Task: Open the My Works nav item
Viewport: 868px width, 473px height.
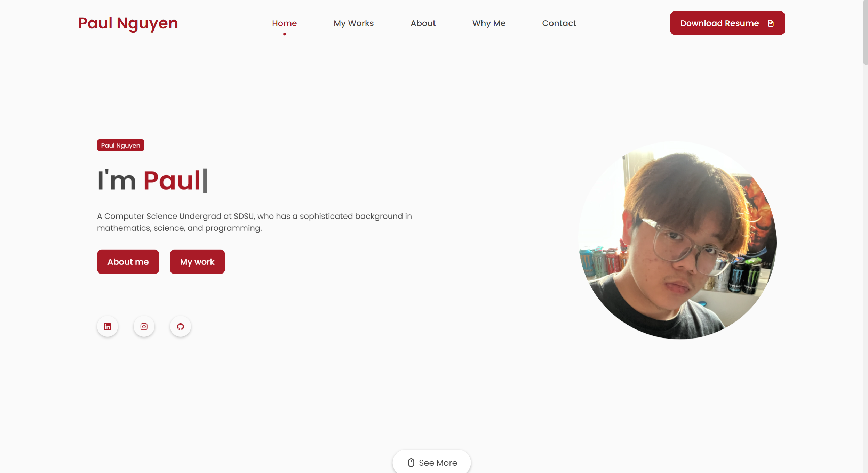Action: (x=353, y=23)
